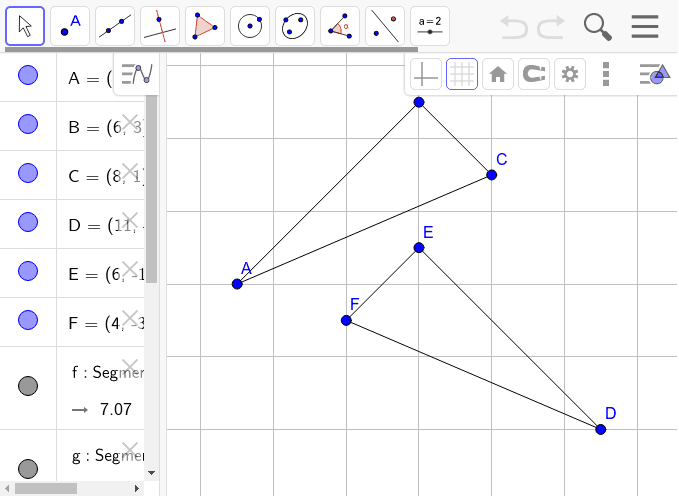Toggle visibility of point F
The width and height of the screenshot is (679, 498).
[x=28, y=320]
